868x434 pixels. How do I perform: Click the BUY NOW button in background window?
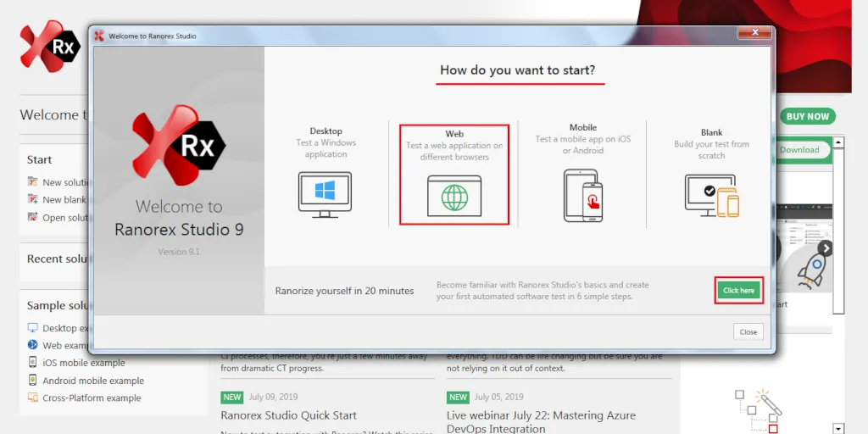point(808,116)
